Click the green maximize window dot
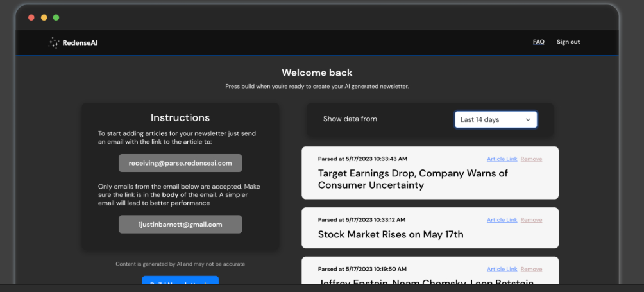 coord(56,17)
